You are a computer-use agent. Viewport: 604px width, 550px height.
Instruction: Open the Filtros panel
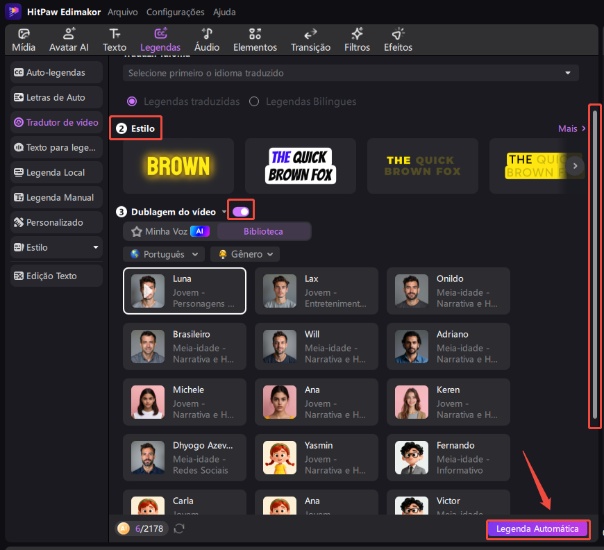(357, 40)
